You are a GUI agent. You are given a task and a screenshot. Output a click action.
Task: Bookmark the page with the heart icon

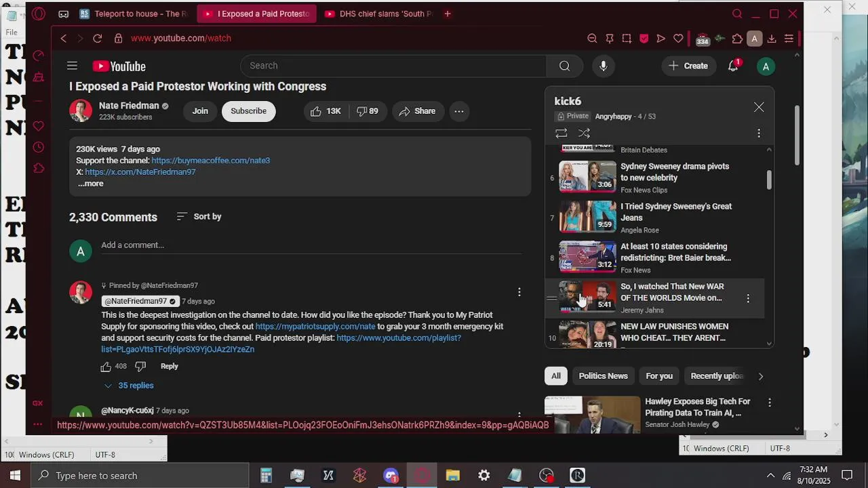pyautogui.click(x=678, y=39)
